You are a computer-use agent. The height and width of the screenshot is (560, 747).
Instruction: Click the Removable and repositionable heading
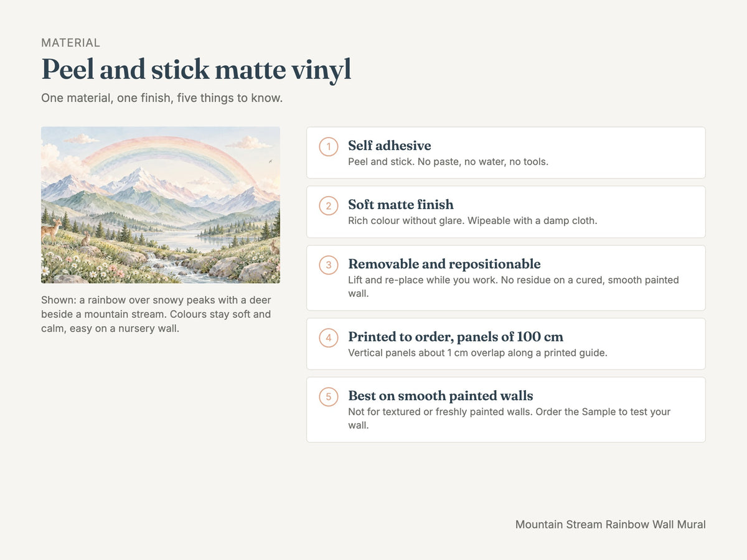444,264
